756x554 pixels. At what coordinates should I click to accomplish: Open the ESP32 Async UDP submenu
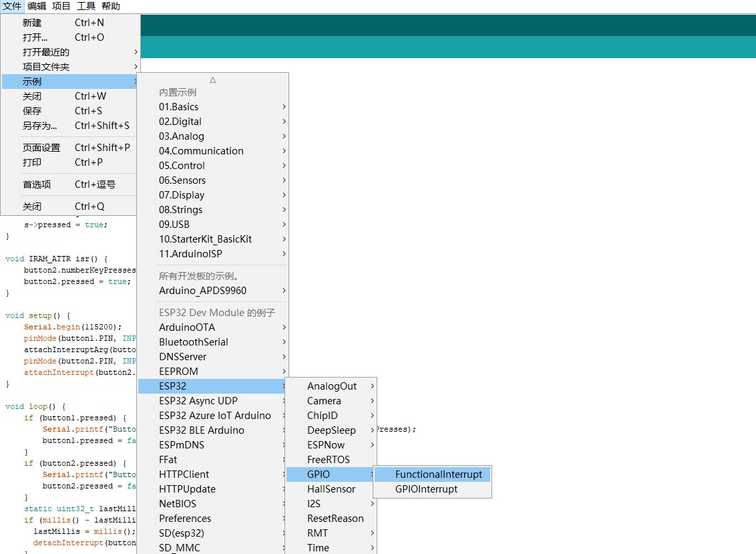point(212,401)
